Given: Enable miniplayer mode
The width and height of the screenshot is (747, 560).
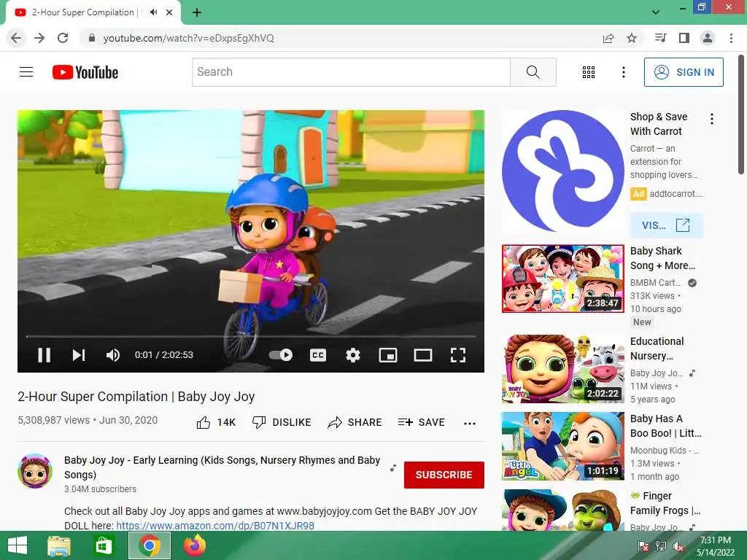Looking at the screenshot, I should 388,355.
